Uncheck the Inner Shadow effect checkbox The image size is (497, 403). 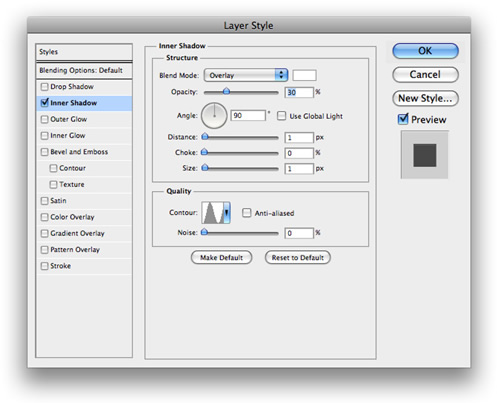(x=44, y=103)
